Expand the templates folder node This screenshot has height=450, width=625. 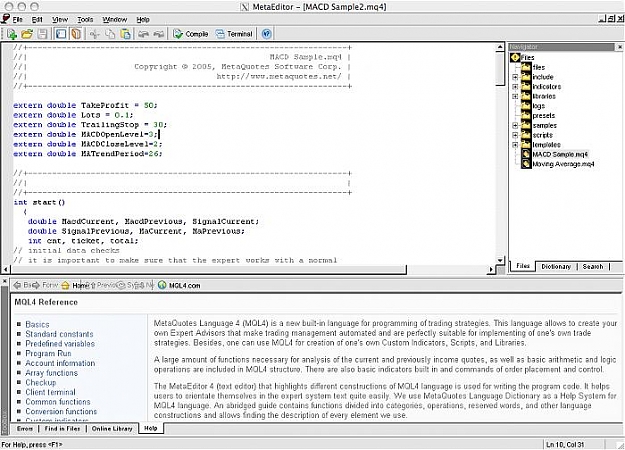click(x=515, y=145)
